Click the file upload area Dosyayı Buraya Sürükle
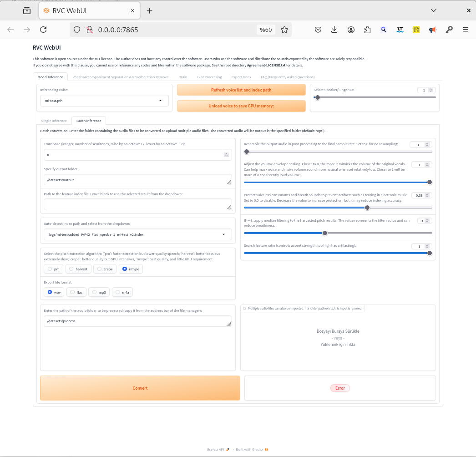476x457 pixels. pos(338,338)
